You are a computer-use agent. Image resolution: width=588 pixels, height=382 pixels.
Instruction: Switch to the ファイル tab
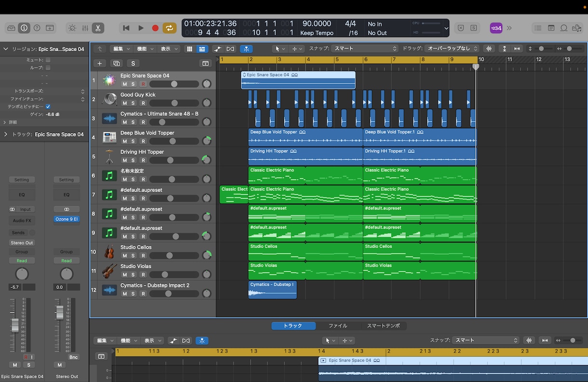pyautogui.click(x=337, y=326)
